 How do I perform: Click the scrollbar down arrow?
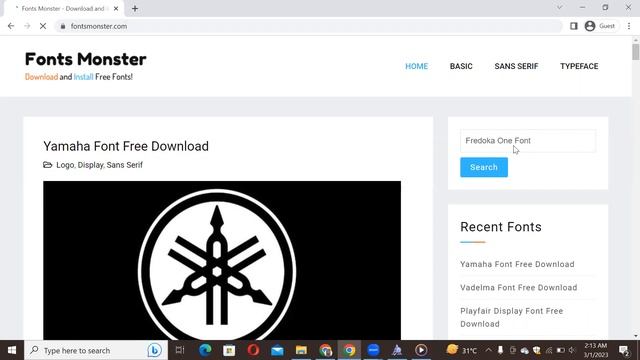point(636,336)
